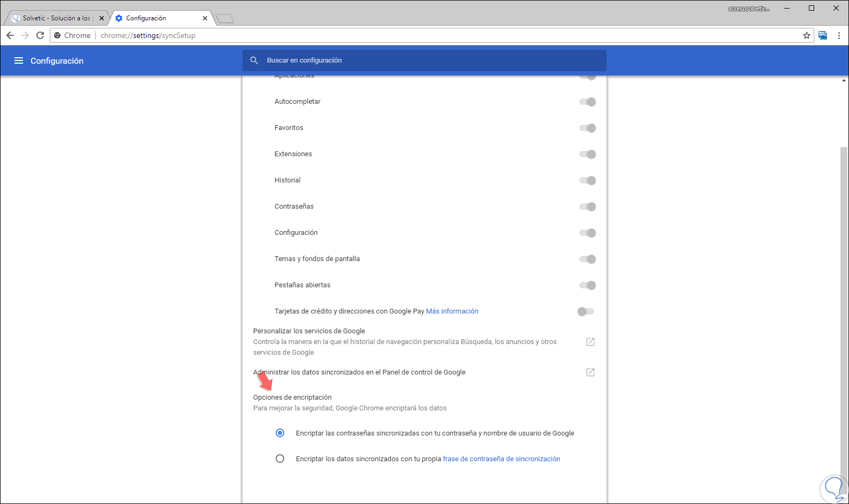The width and height of the screenshot is (849, 504).
Task: Open Chrome's three-dot menu
Action: pos(839,35)
